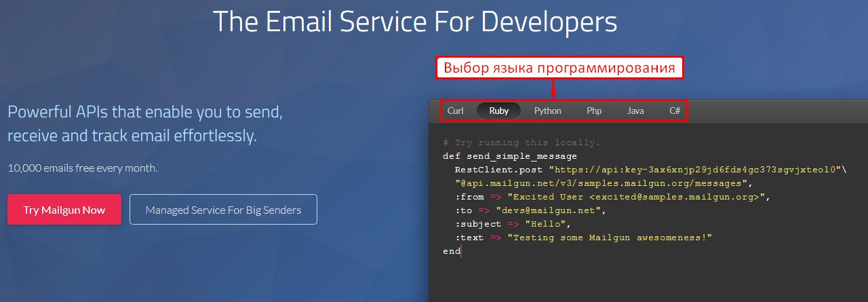Viewport: 868px width, 302px height.
Task: Open Managed Service For Big Senders
Action: click(223, 210)
